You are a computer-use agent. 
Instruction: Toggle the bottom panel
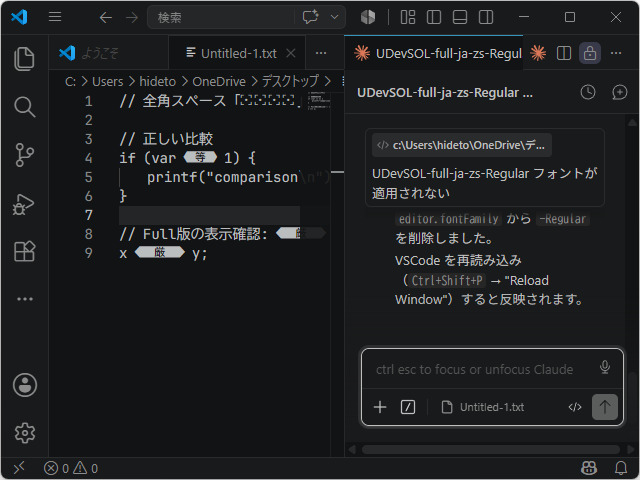[x=460, y=17]
